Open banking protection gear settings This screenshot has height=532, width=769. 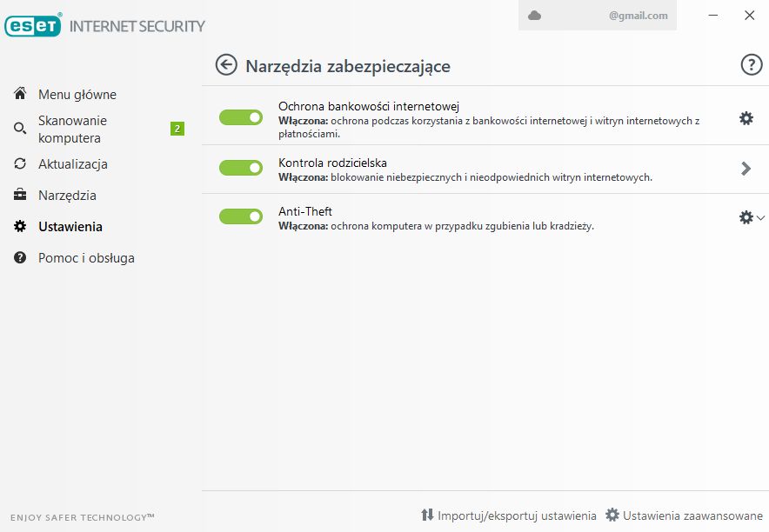[746, 118]
